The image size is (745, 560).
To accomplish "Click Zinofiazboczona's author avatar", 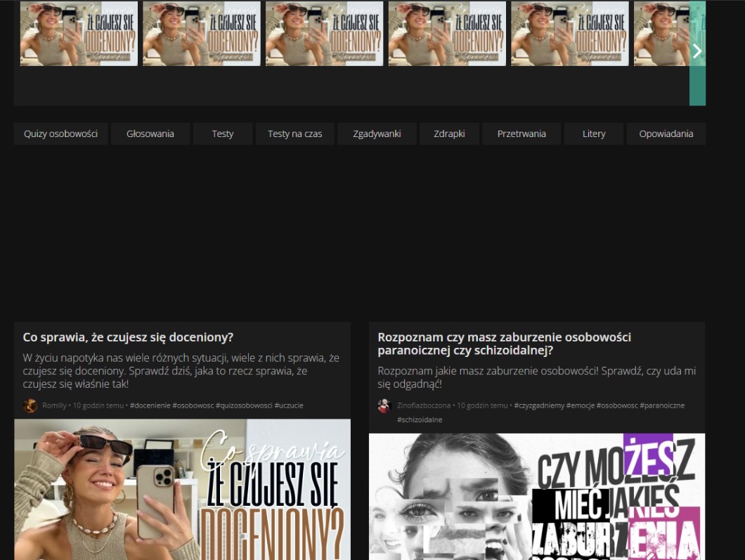I will (384, 405).
